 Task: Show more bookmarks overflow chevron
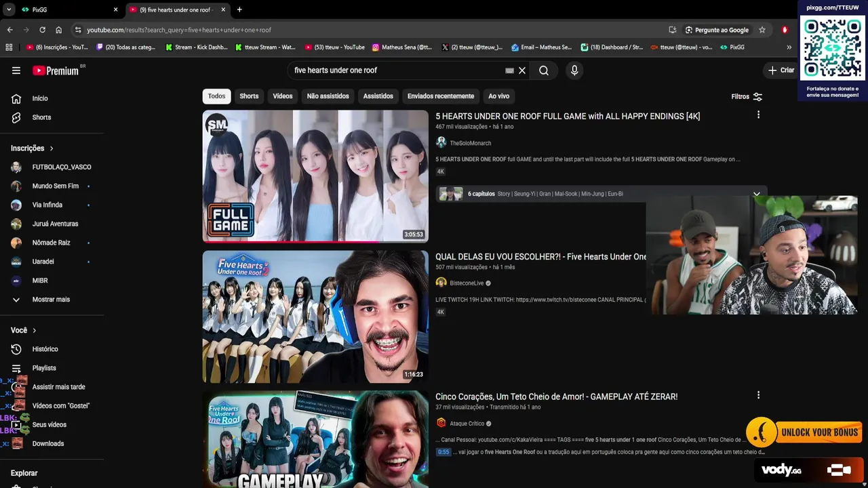click(789, 47)
